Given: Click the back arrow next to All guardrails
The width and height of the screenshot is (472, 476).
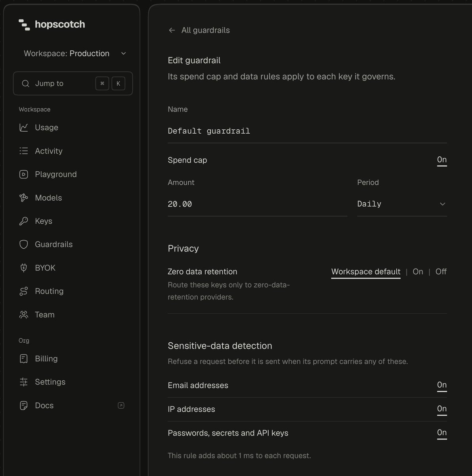Looking at the screenshot, I should pos(172,30).
